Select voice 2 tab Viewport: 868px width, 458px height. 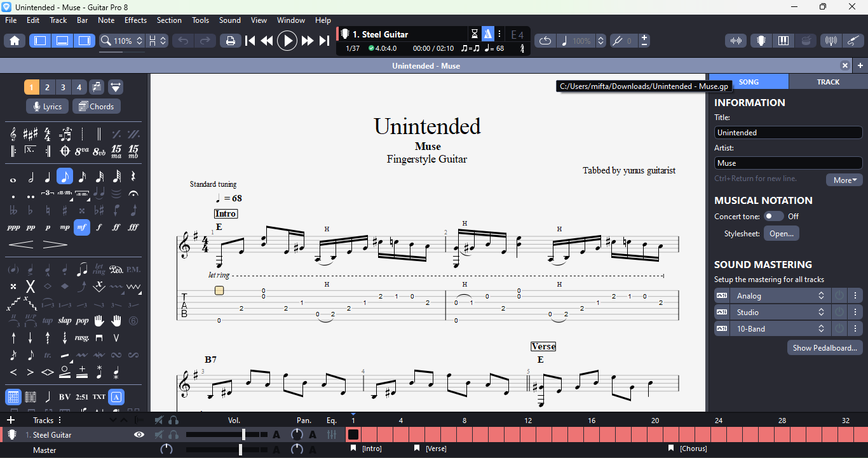tap(47, 87)
